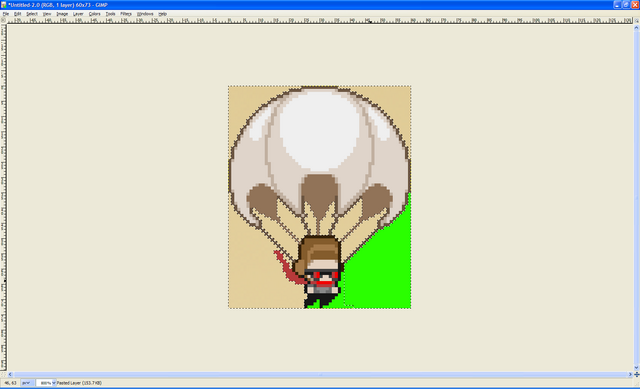The image size is (640, 389).
Task: Open the image menu button beside rulers
Action: 3,20
